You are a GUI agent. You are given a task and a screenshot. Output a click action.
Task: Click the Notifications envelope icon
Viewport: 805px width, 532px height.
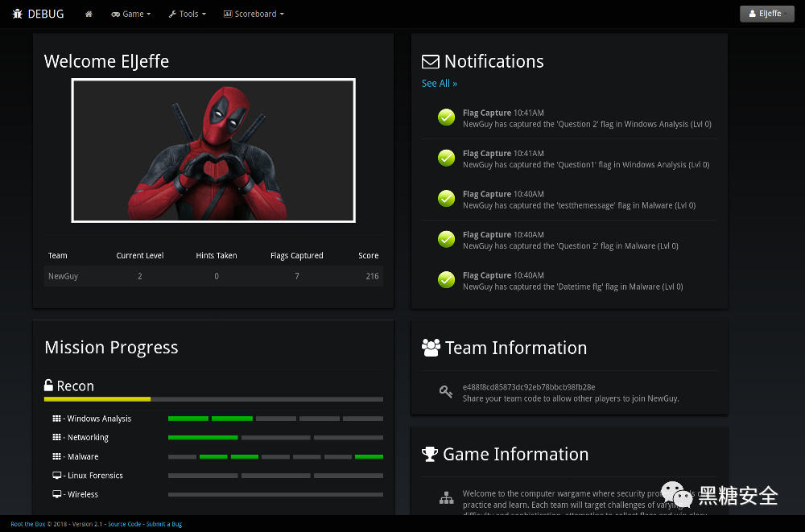tap(430, 62)
